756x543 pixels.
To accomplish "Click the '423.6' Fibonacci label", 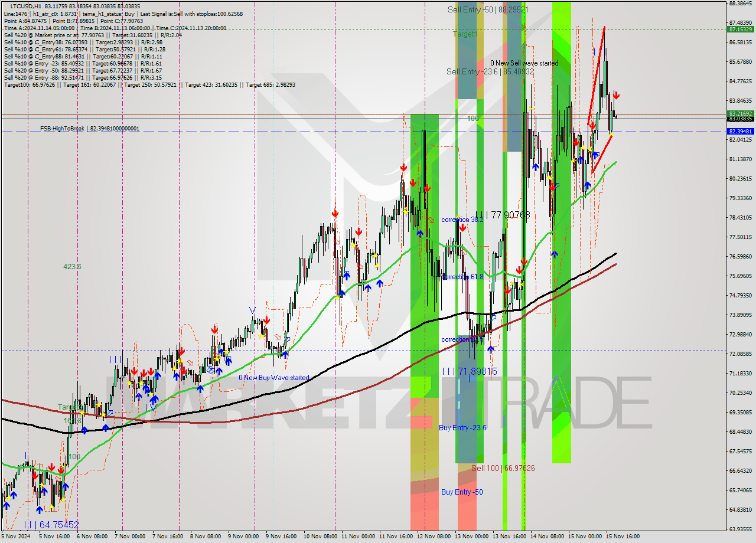I will pos(72,267).
